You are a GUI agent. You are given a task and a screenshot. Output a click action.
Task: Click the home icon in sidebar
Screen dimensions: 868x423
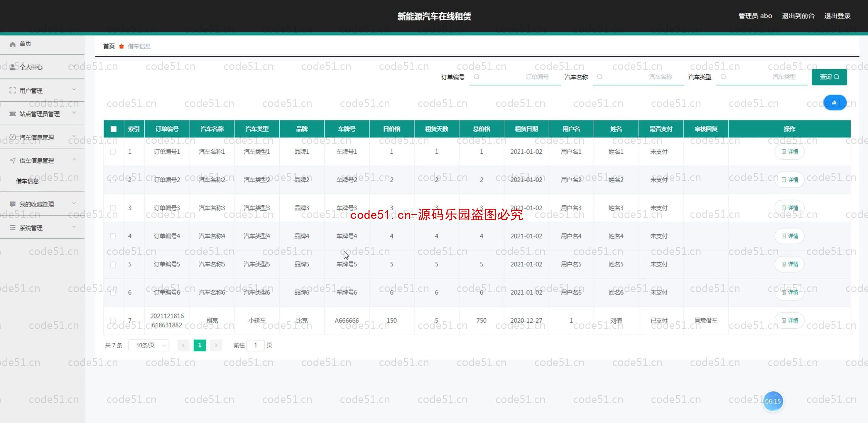(12, 44)
